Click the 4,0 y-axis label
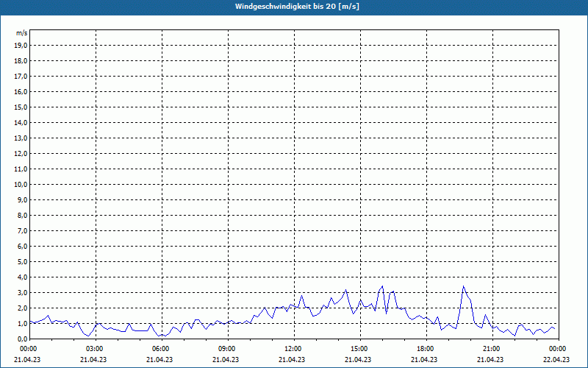Image resolution: width=588 pixels, height=368 pixels. pyautogui.click(x=22, y=277)
